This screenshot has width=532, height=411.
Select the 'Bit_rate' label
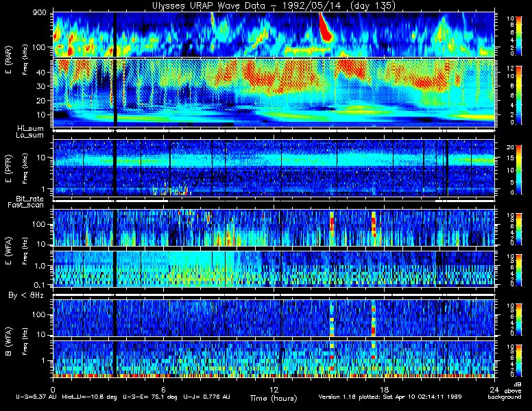(x=30, y=199)
